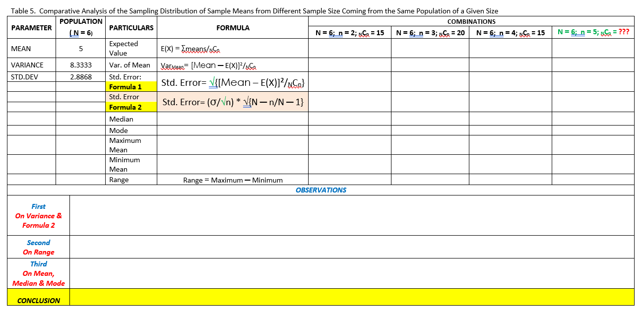Click Var. of Mean cell under n = 3
Screen dimensions: 644x321
[x=430, y=65]
